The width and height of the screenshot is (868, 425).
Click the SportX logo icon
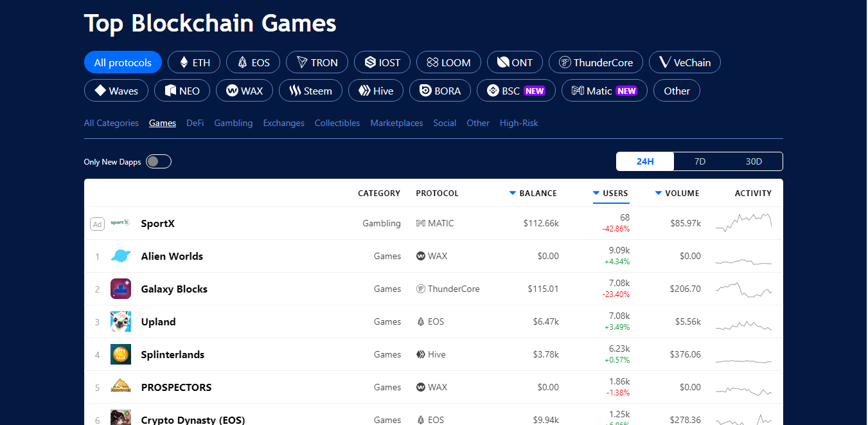tap(120, 223)
